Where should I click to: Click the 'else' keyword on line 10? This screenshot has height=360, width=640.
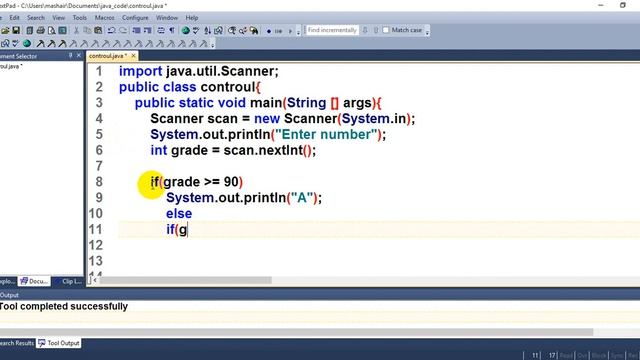point(179,213)
